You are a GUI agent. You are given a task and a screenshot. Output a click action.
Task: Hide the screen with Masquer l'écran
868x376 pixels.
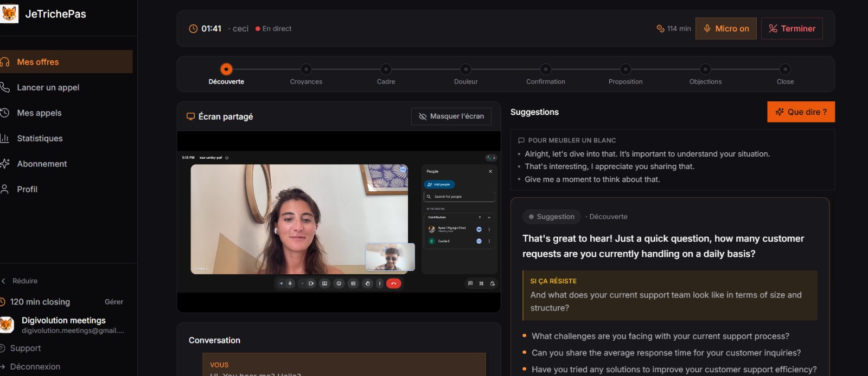pyautogui.click(x=451, y=116)
